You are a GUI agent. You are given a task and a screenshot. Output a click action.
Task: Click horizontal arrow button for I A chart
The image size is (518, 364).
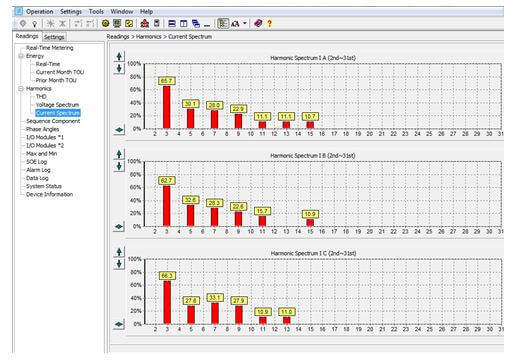coord(119,129)
